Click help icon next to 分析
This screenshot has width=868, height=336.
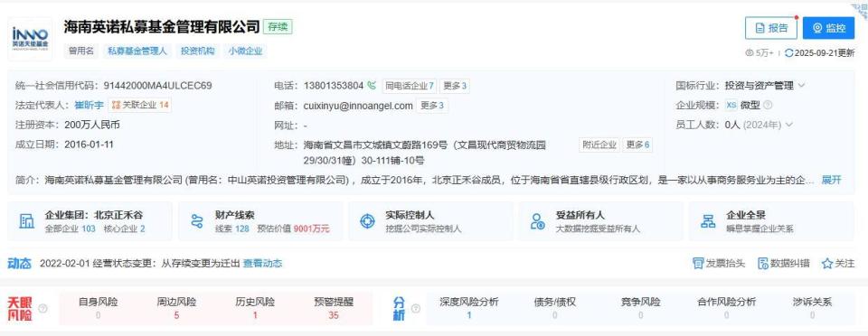click(416, 308)
